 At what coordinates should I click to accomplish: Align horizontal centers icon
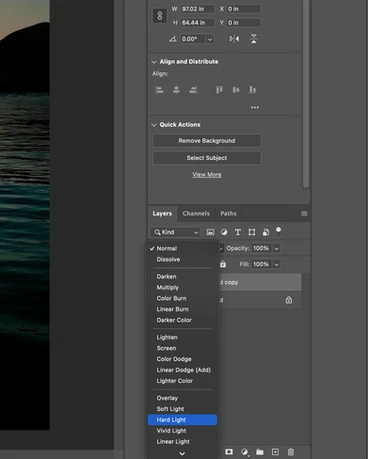tap(176, 90)
